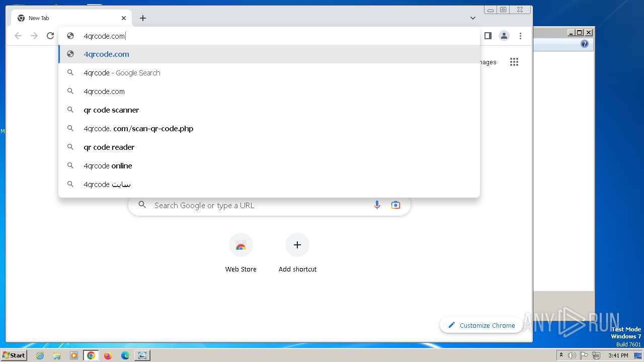Search by image with Lens icon

[x=396, y=205]
